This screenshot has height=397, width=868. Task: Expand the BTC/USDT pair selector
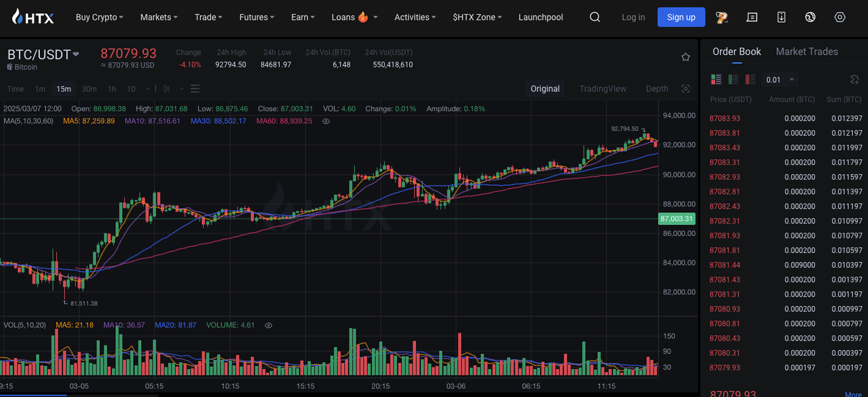pos(76,55)
